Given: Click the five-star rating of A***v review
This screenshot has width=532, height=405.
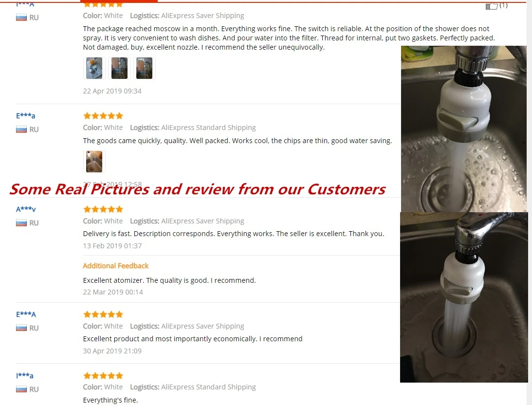Looking at the screenshot, I should click(103, 209).
